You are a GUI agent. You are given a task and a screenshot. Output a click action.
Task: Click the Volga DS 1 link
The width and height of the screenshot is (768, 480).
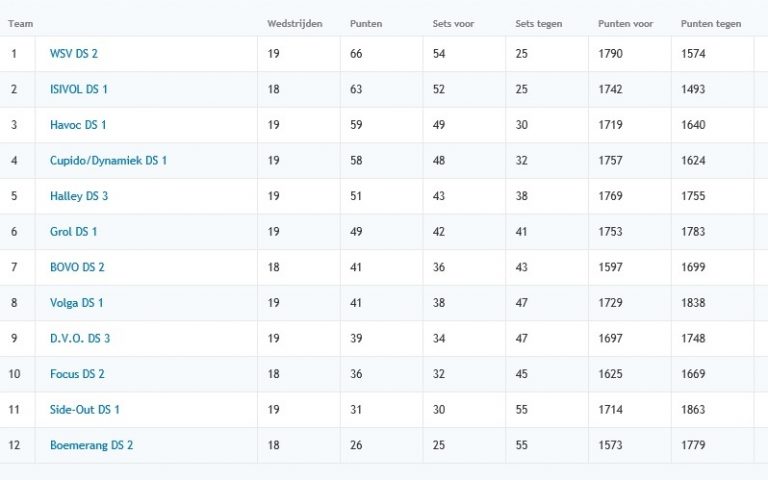76,303
